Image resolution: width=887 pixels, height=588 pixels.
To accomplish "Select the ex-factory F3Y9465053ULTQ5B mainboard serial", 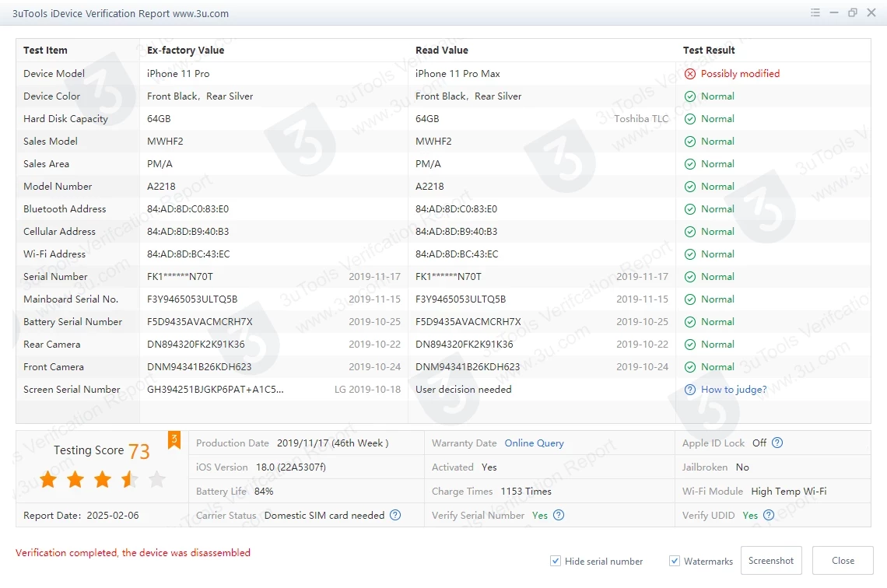I will [192, 299].
